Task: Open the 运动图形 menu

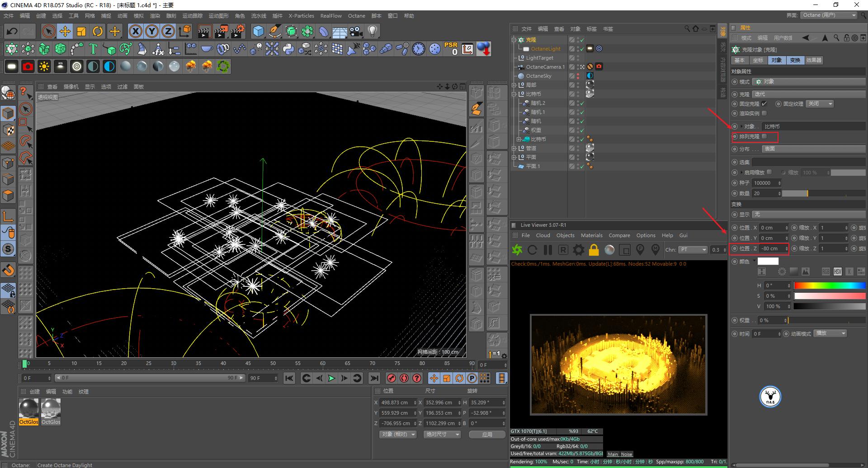Action: click(x=218, y=16)
